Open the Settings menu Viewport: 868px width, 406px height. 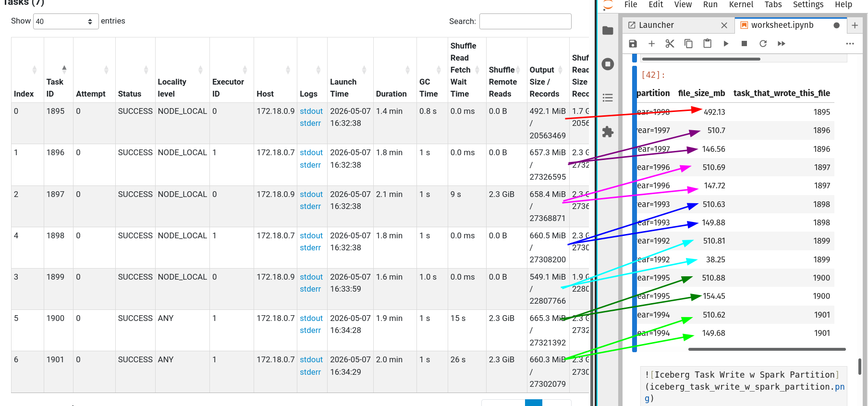808,4
